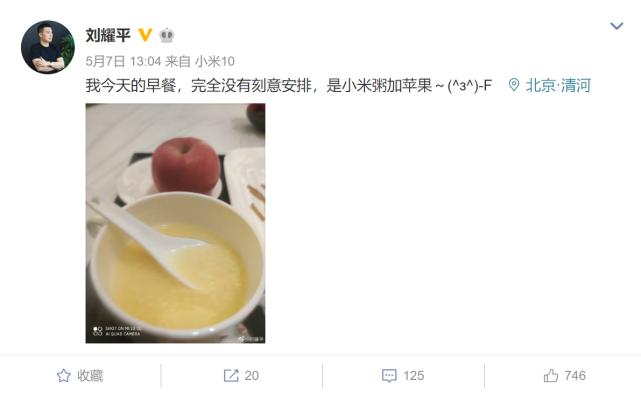
Task: Click the gray crown membership icon
Action: [166, 36]
